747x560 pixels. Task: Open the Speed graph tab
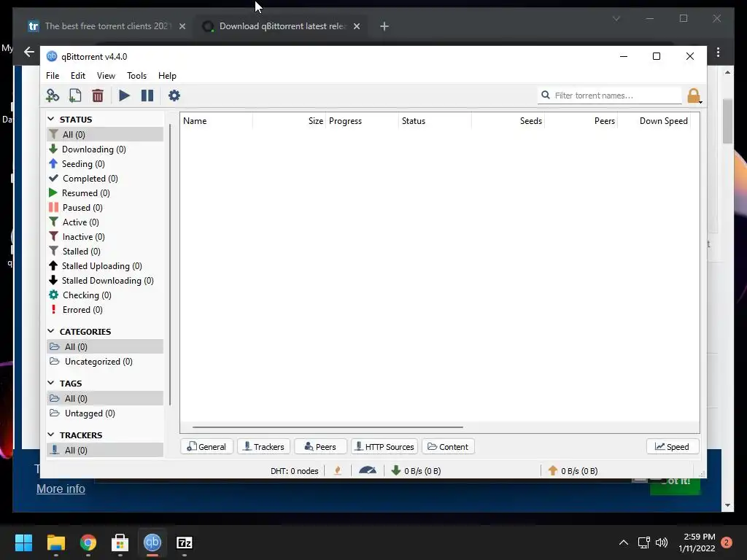click(673, 447)
